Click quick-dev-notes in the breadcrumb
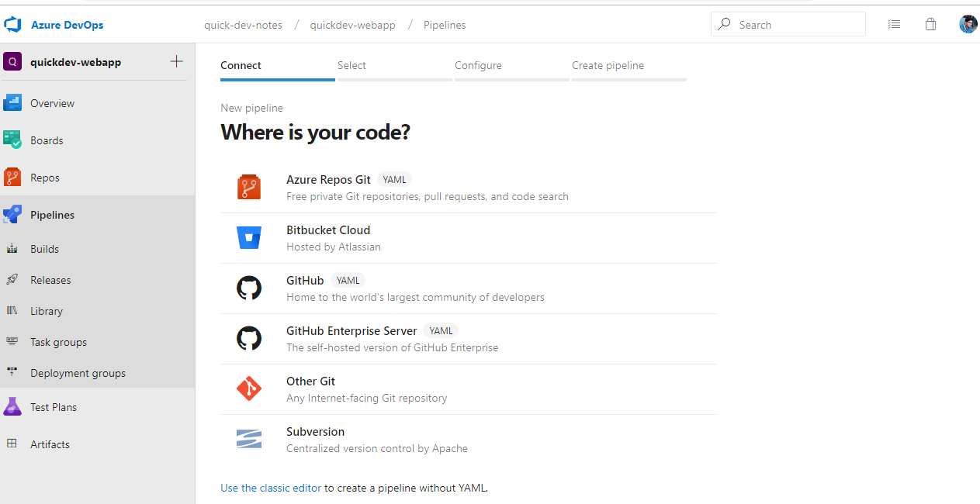Screen dimensions: 980x504 (x=243, y=25)
